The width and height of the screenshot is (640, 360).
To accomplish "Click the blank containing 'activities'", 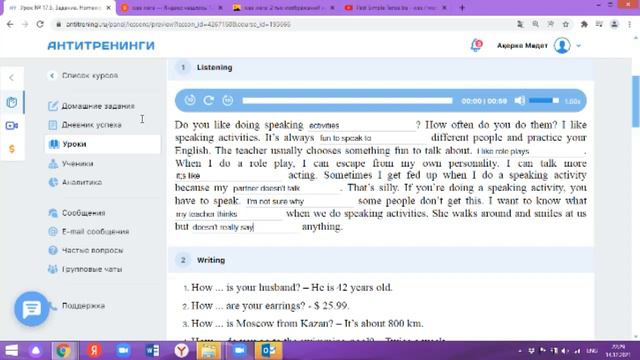I will coord(361,125).
